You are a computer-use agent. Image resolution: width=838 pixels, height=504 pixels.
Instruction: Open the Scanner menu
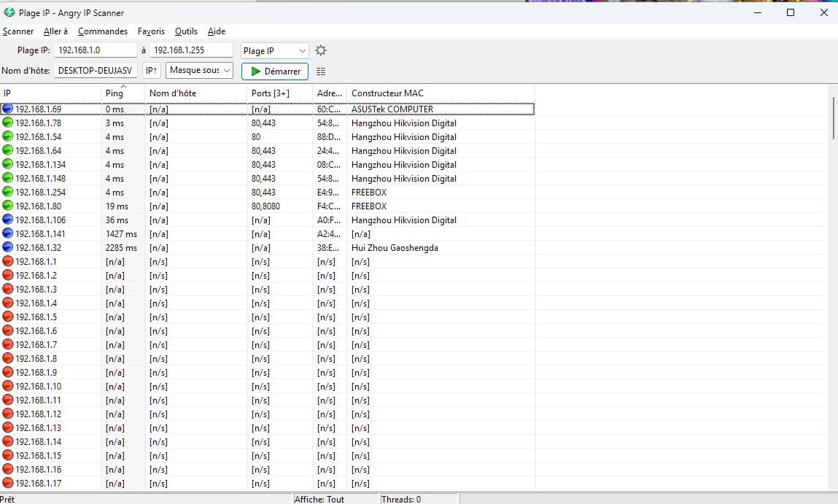pyautogui.click(x=18, y=31)
